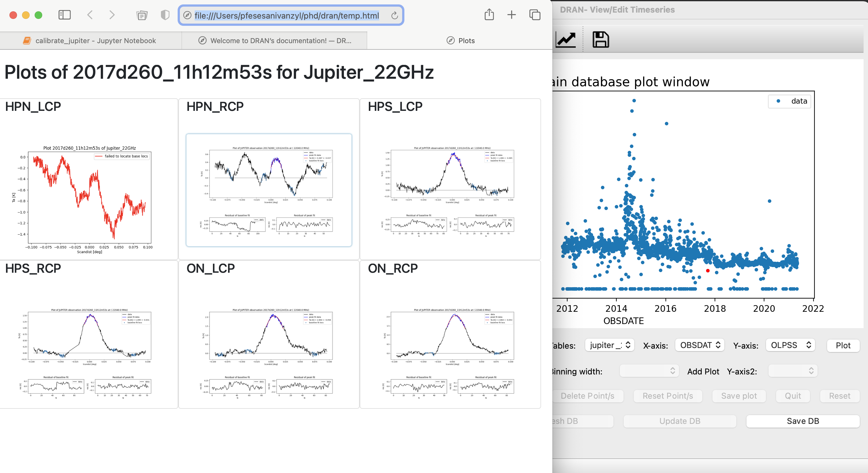Click the Reset Point/s button
868x473 pixels.
(x=667, y=396)
